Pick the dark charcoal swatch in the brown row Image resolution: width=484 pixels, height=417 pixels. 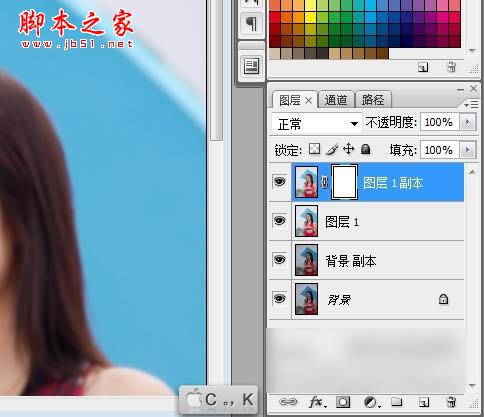(322, 54)
